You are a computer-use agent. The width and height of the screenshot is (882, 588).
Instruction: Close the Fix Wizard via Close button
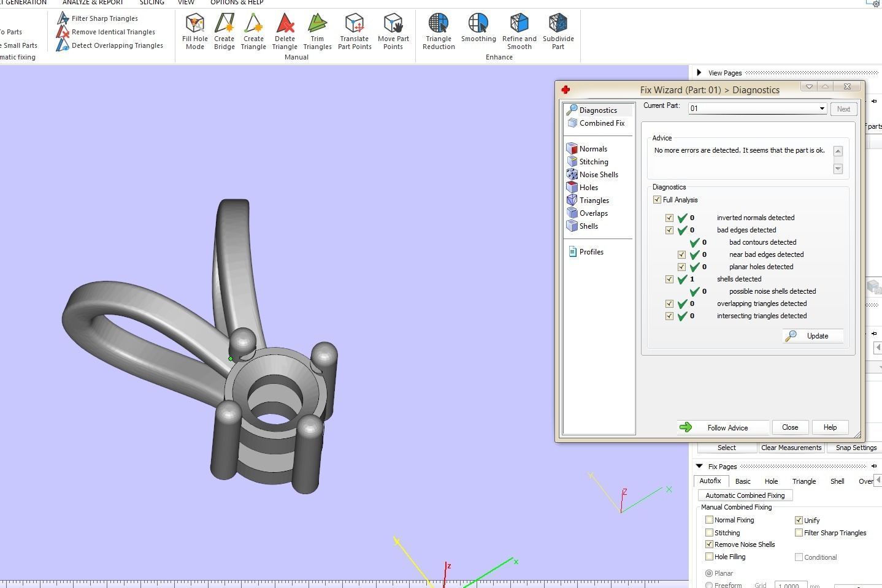[x=790, y=427]
